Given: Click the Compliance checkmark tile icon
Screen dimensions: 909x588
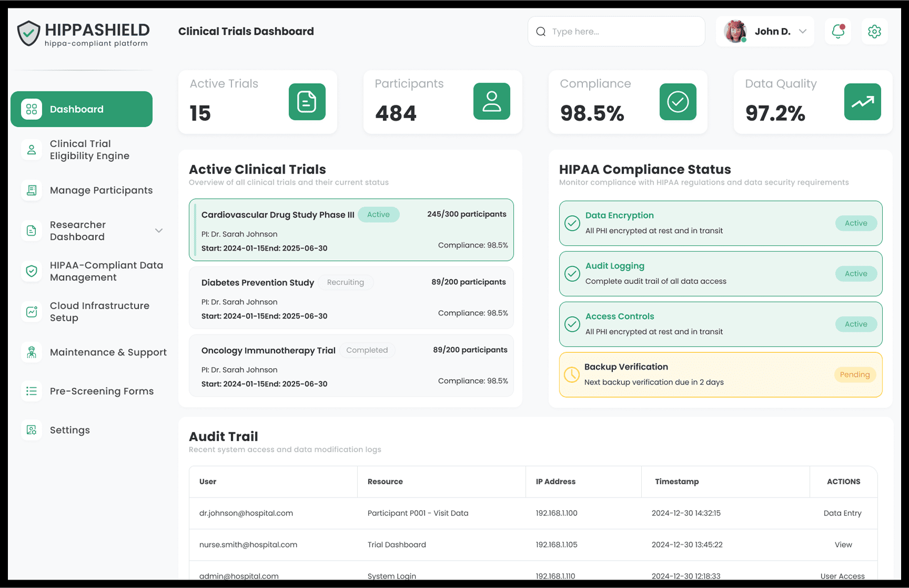Looking at the screenshot, I should [678, 102].
